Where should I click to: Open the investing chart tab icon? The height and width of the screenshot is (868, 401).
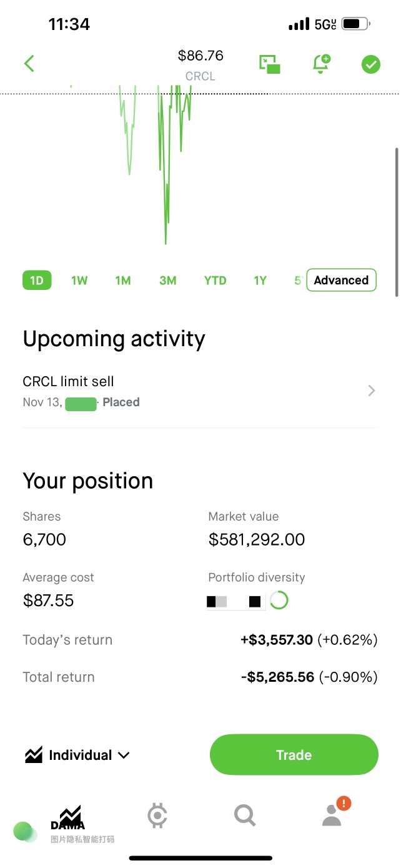(70, 816)
